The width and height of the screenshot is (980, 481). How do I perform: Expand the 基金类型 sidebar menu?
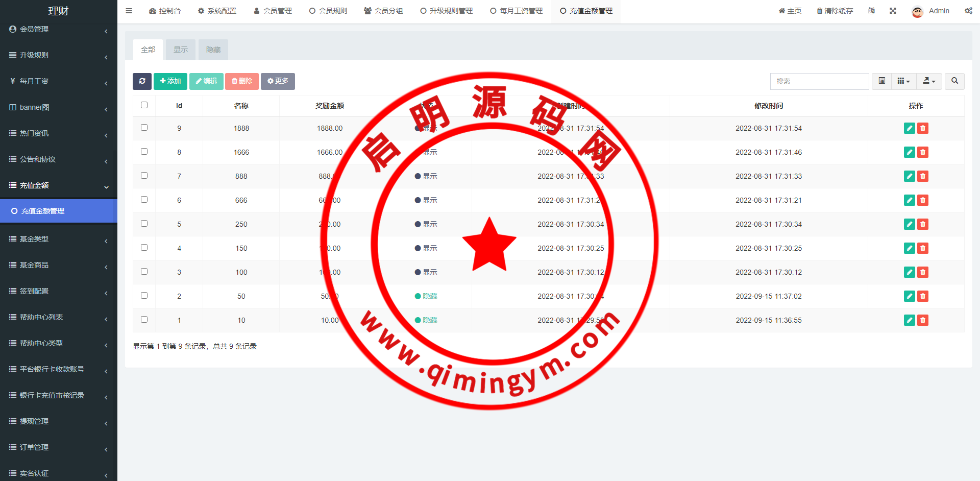[59, 239]
